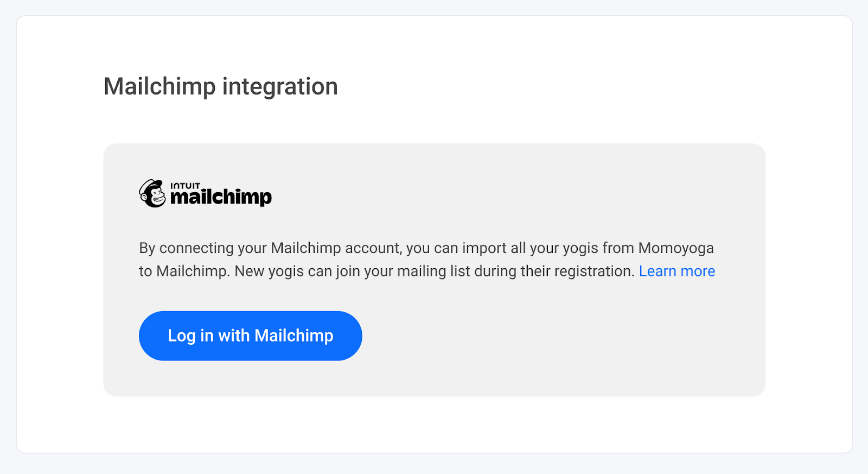This screenshot has height=474, width=868.
Task: Click the phrase during their registration
Action: tap(554, 271)
